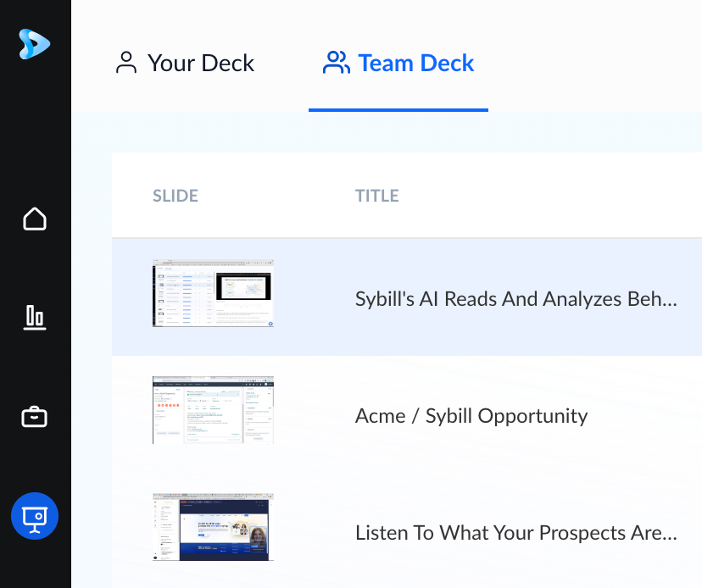
Task: Select the presentation deck sidebar icon
Action: click(35, 516)
